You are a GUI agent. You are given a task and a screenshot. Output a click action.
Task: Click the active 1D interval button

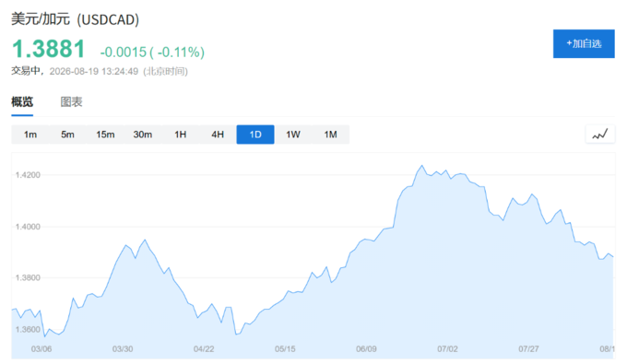coord(255,135)
